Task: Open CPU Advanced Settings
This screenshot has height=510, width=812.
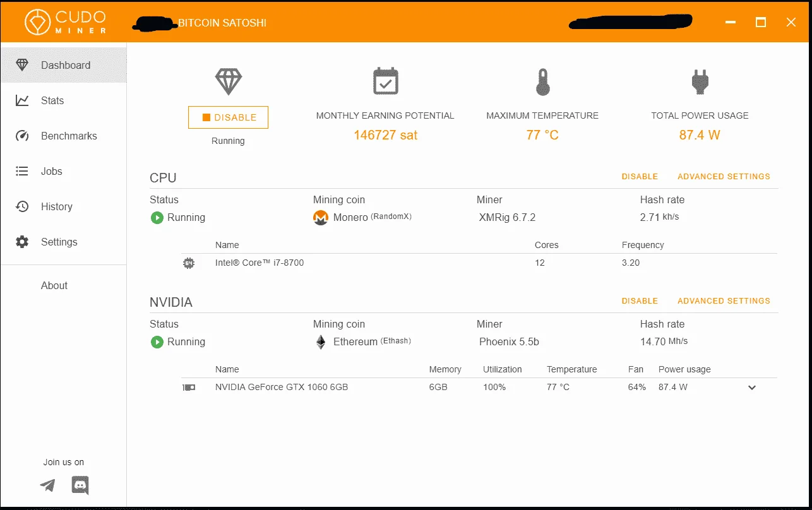Action: click(x=724, y=177)
